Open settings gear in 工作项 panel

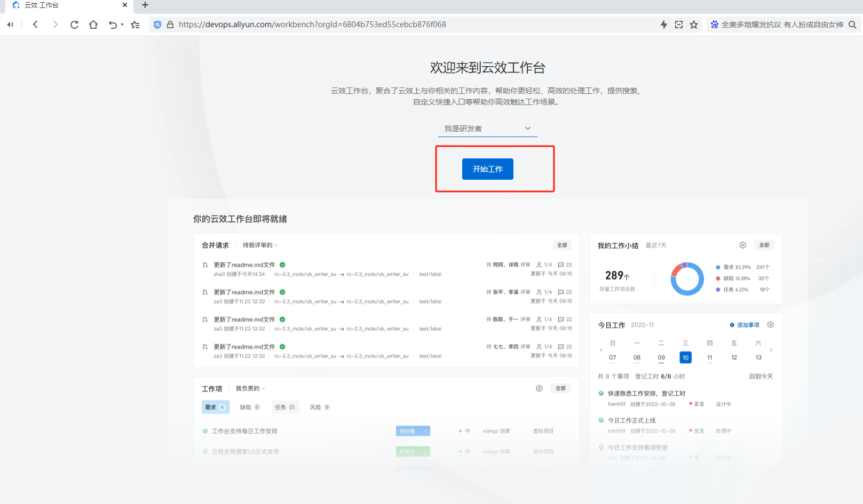(539, 388)
